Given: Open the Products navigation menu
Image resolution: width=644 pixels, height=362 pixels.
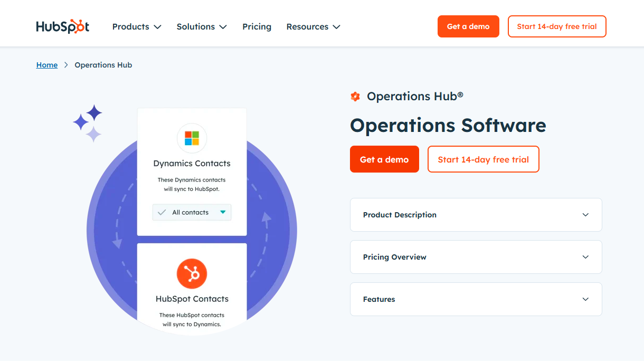Looking at the screenshot, I should pos(137,26).
